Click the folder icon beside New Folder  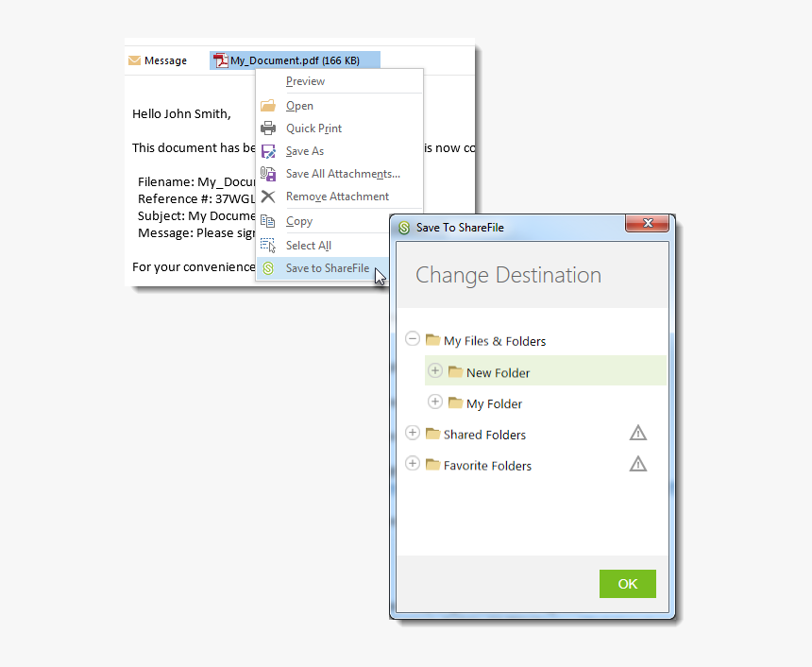click(455, 371)
